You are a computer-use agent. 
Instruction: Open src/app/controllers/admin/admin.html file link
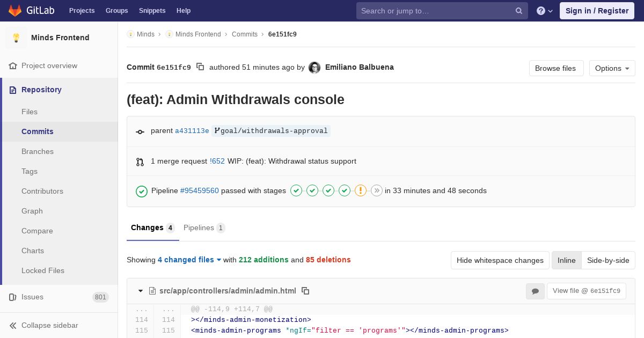point(228,291)
